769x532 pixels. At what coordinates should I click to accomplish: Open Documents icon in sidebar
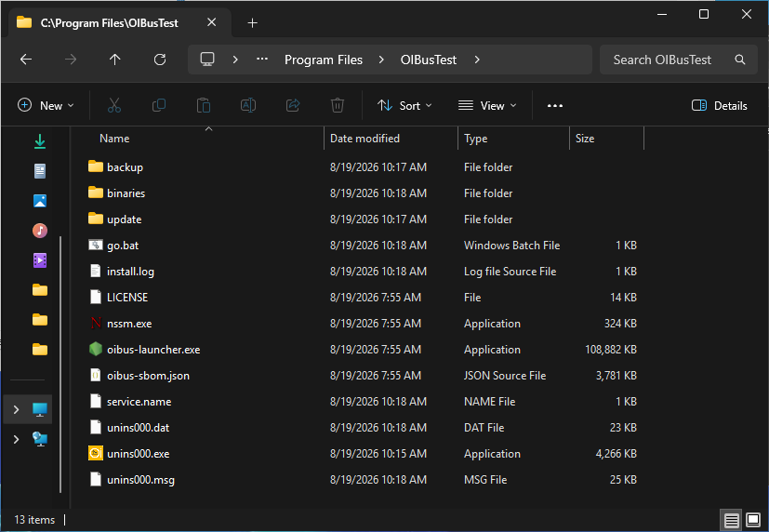(40, 171)
